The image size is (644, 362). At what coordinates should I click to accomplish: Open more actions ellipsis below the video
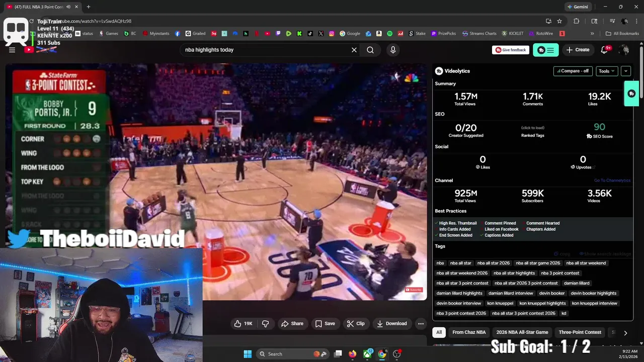(421, 323)
